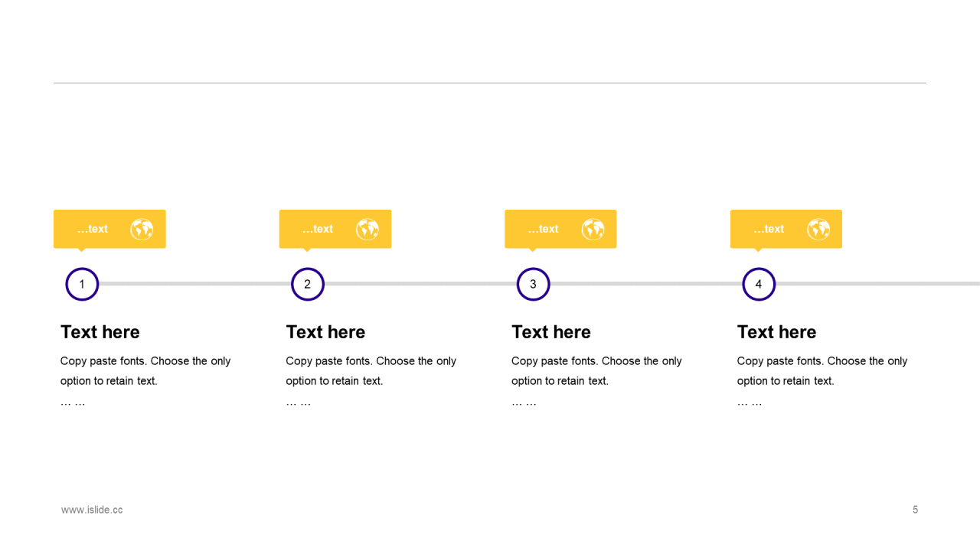Click the globe icon in the second yellow label
The image size is (980, 551).
(x=367, y=229)
